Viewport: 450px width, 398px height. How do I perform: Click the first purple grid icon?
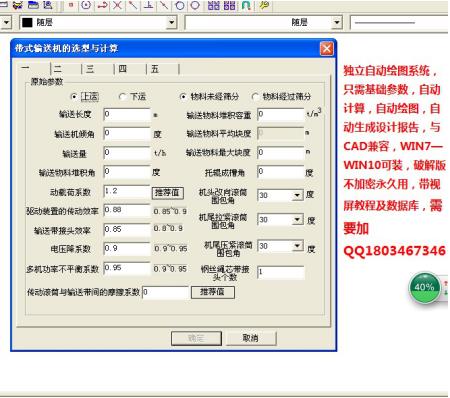tap(214, 5)
